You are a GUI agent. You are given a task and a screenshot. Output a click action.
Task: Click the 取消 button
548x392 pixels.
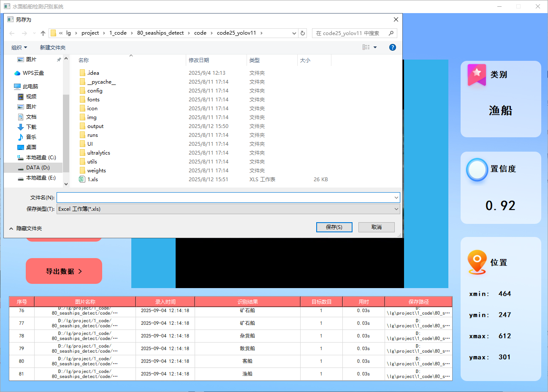pyautogui.click(x=377, y=227)
